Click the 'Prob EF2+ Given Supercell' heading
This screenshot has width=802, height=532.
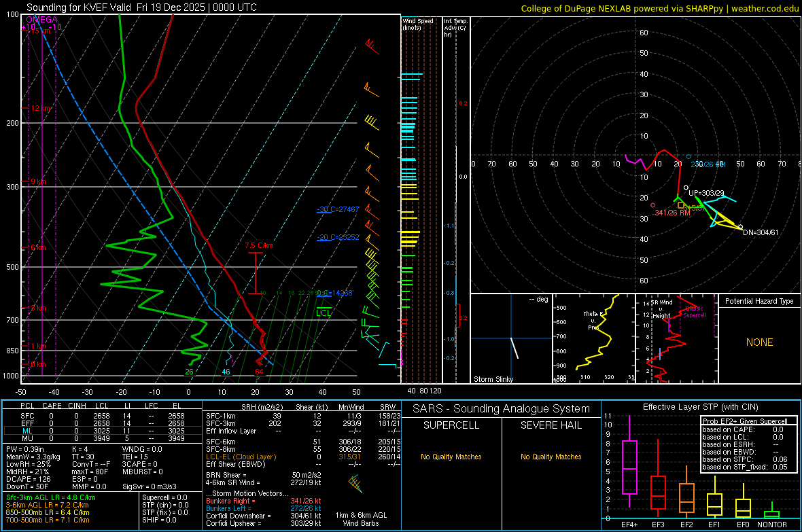[745, 421]
